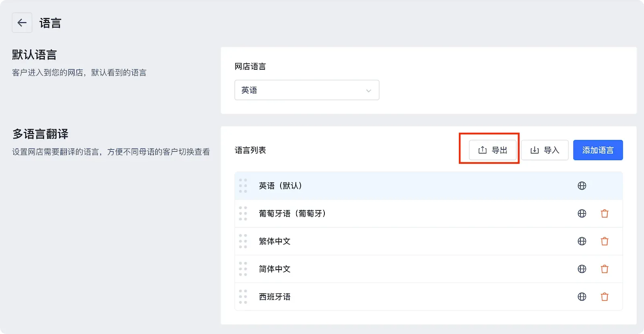Click globe icon for 繁体中文 row
Image resolution: width=644 pixels, height=334 pixels.
coord(582,241)
